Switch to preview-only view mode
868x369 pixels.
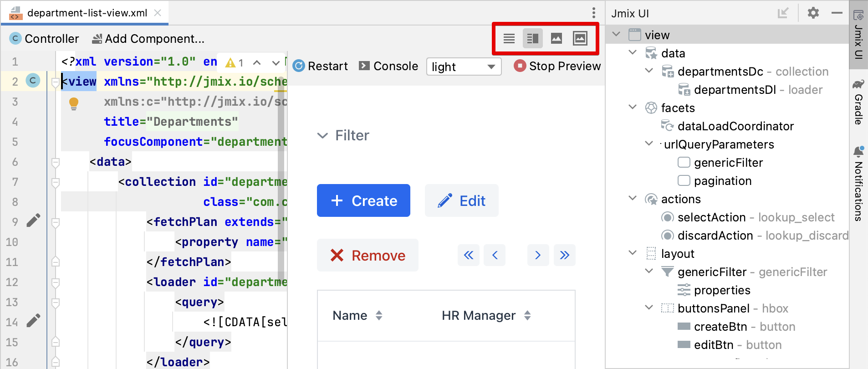tap(556, 38)
